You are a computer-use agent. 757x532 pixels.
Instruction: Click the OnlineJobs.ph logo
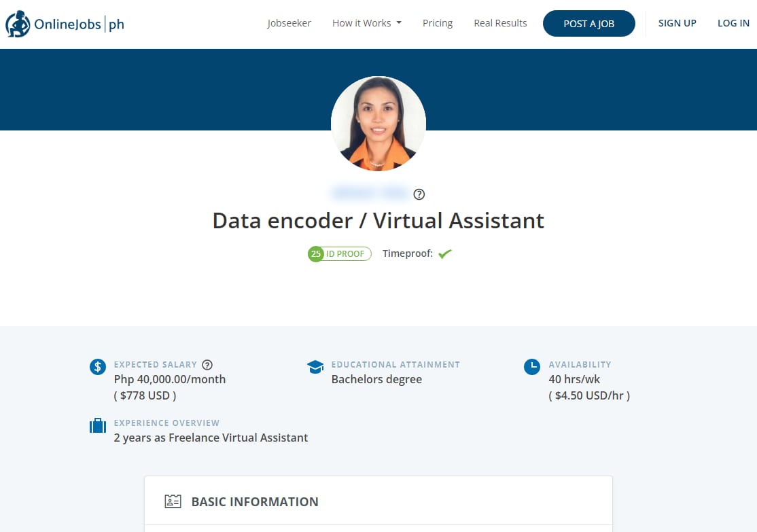(65, 24)
